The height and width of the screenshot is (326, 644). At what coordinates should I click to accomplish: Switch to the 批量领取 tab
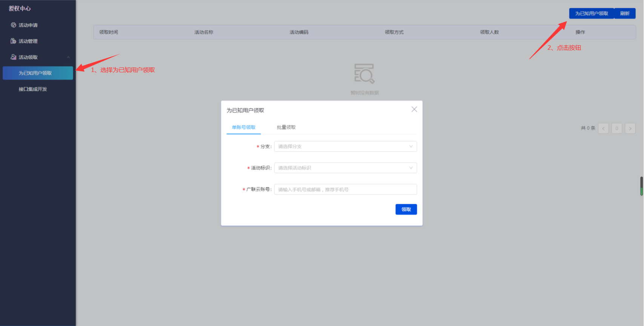286,127
